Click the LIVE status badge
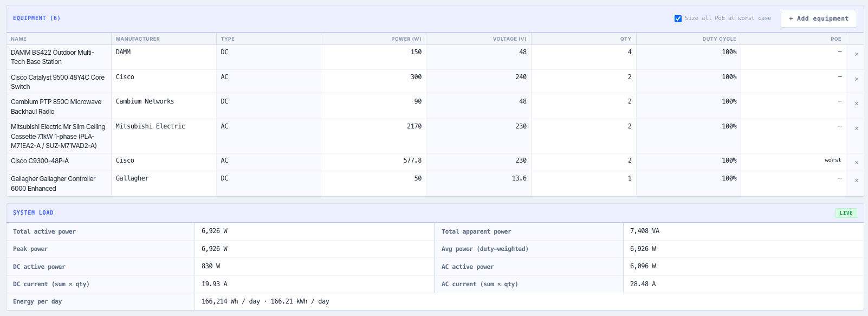Screen dimensions: 868x316 846,213
